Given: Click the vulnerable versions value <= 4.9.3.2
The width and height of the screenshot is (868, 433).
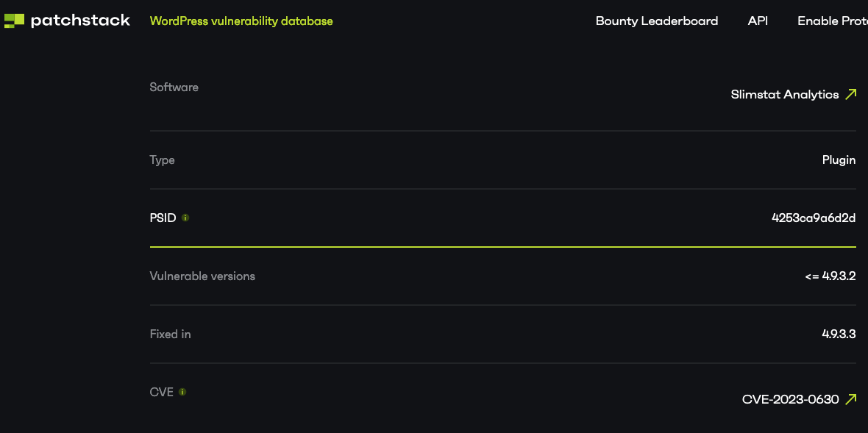Looking at the screenshot, I should point(830,276).
